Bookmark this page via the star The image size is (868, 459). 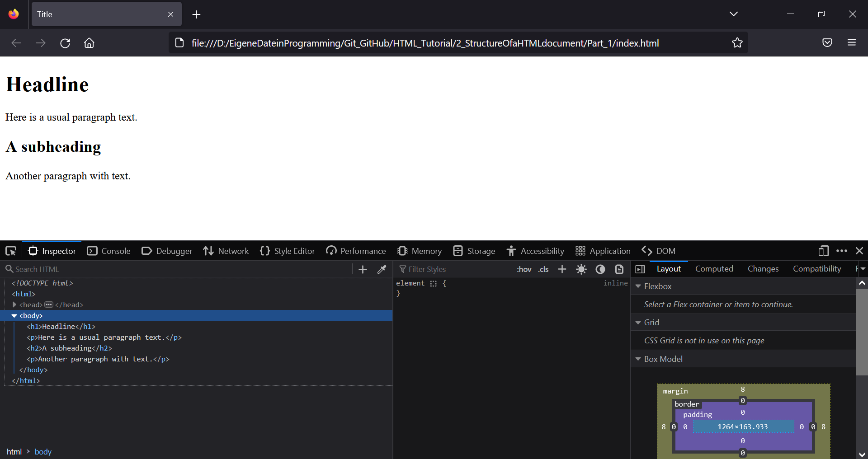[737, 42]
